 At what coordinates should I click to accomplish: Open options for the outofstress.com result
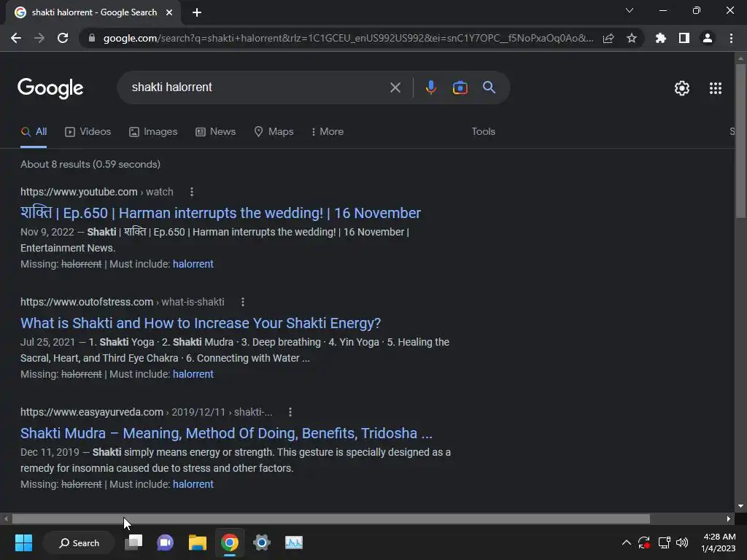(242, 302)
